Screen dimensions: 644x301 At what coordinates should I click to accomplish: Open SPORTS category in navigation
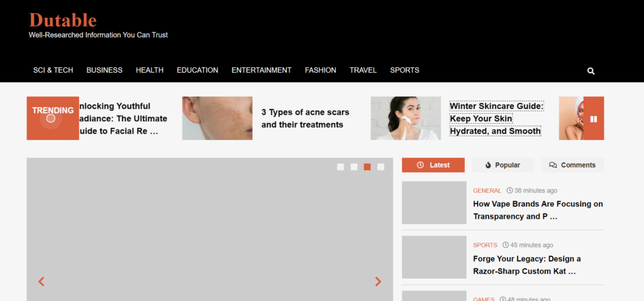point(404,70)
